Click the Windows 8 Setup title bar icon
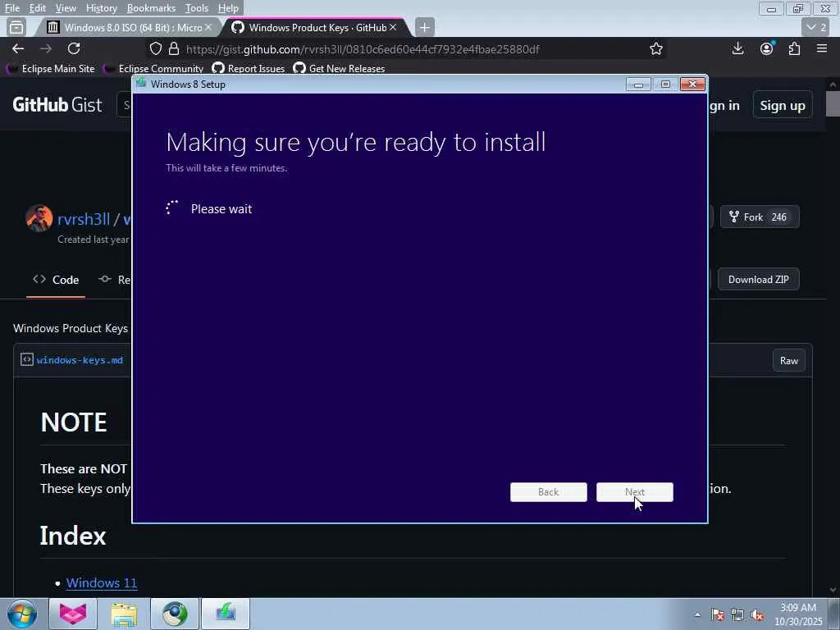This screenshot has height=630, width=840. point(141,84)
